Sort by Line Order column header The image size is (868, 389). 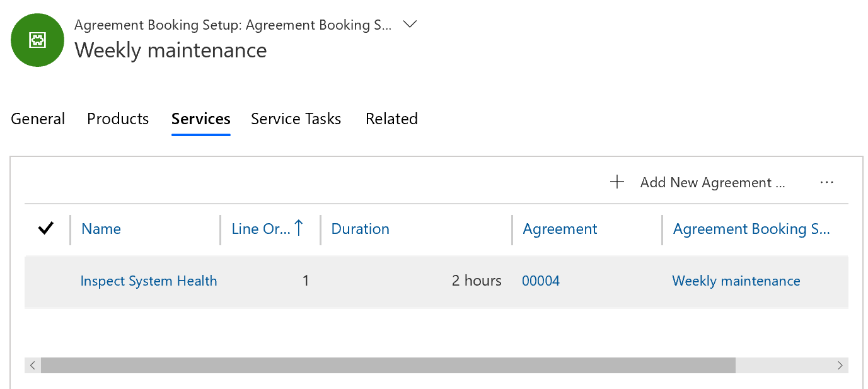tap(260, 229)
